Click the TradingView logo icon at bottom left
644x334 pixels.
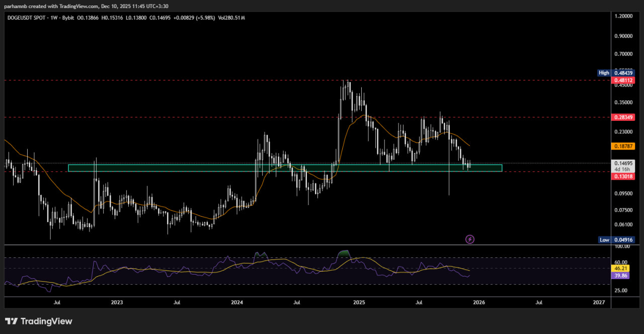(x=12, y=321)
